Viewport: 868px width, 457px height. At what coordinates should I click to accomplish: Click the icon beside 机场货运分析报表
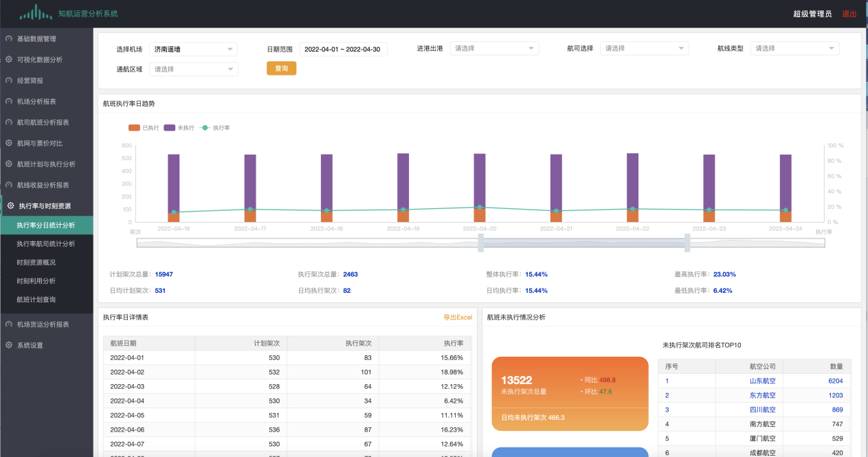[9, 324]
